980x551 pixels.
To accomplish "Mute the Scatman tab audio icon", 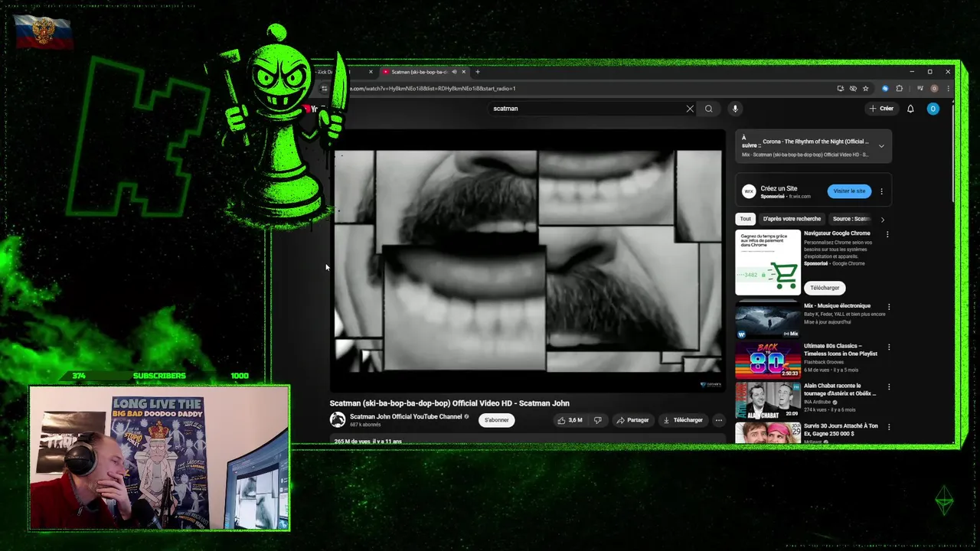I will point(454,72).
